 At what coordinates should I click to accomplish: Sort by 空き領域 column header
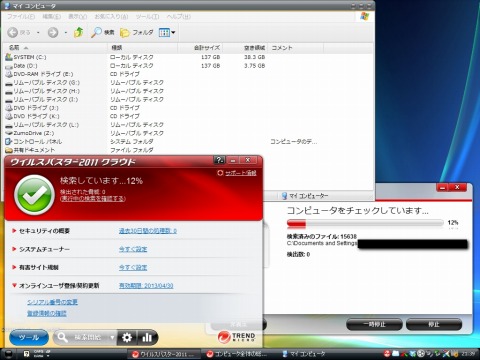point(245,48)
